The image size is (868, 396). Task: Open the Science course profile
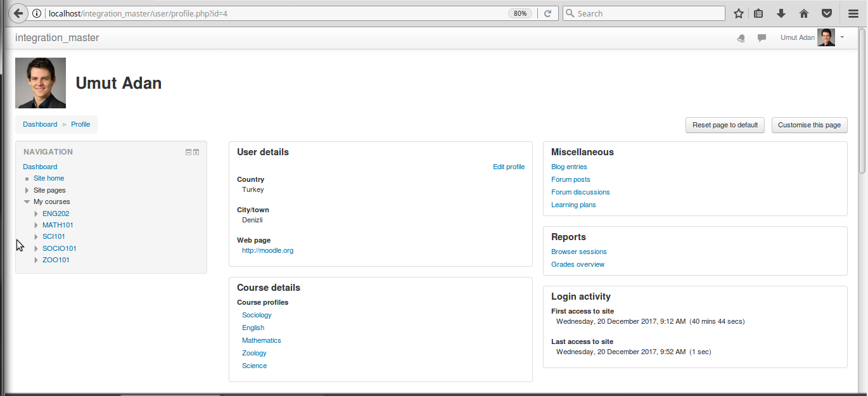coord(254,366)
